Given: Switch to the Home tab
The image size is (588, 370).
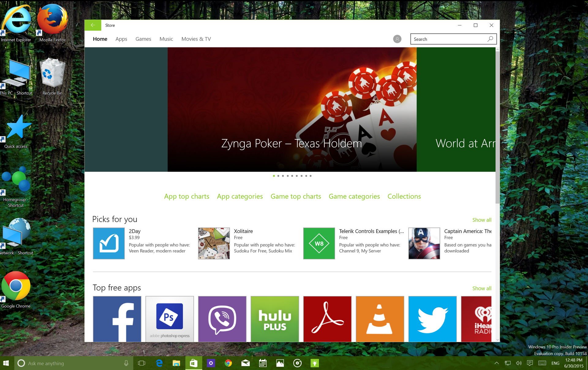Looking at the screenshot, I should click(100, 39).
